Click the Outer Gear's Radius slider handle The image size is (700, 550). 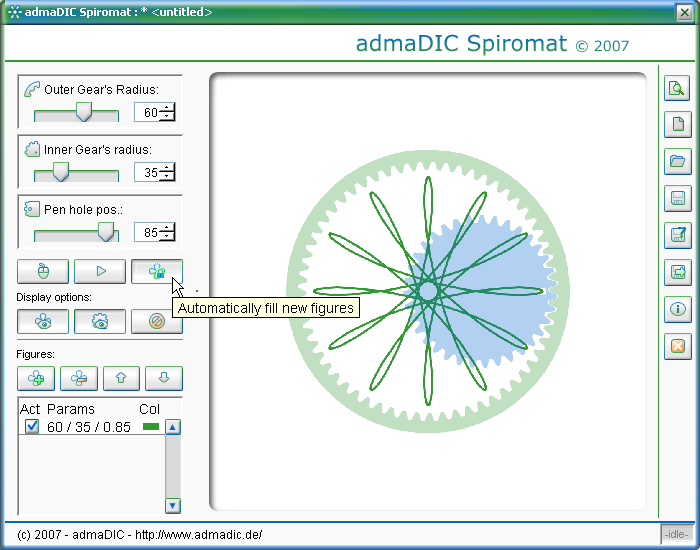tap(84, 112)
